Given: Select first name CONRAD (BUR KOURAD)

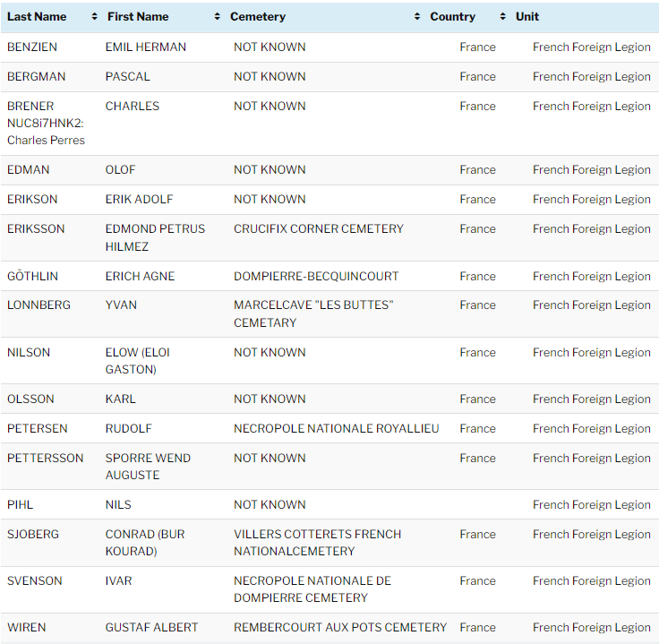Looking at the screenshot, I should [145, 542].
